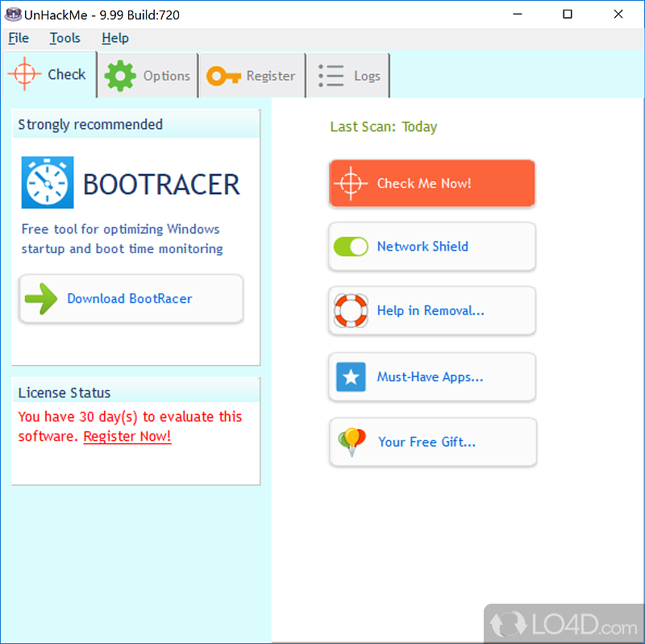Screen dimensions: 645x644
Task: Open the File menu
Action: click(19, 38)
